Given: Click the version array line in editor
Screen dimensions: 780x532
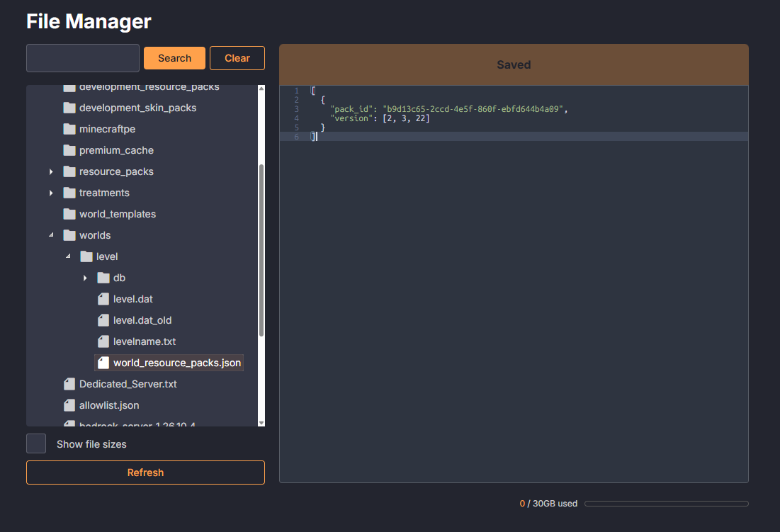Looking at the screenshot, I should point(380,118).
